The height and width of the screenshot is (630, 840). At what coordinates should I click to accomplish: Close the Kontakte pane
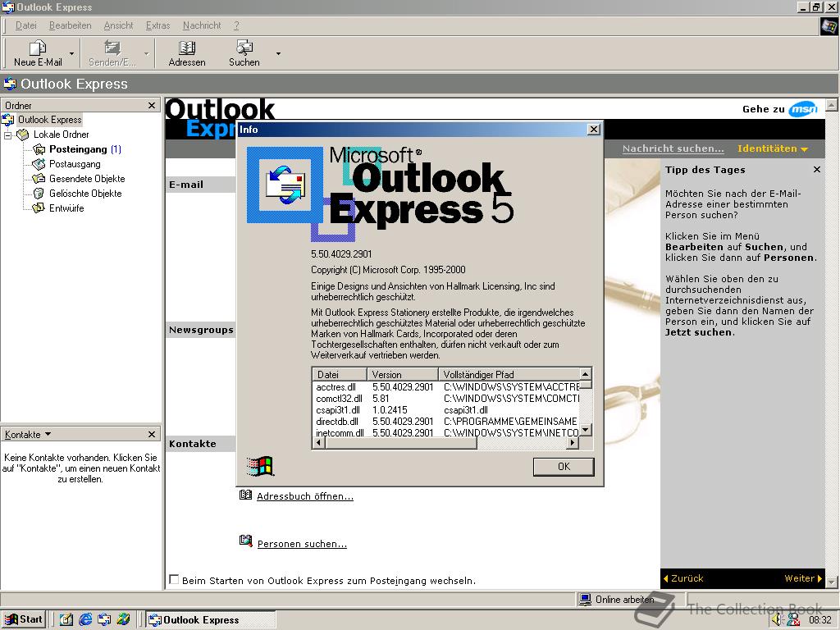coord(152,435)
